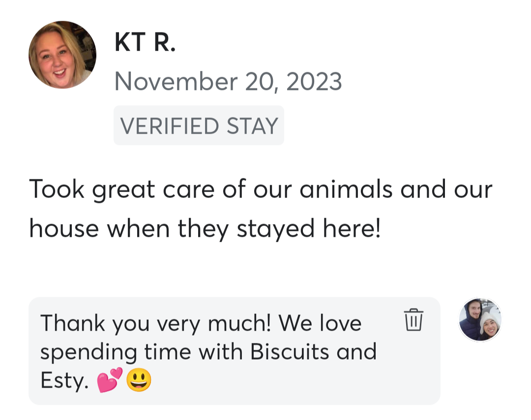Click "spending time with" in the reply
This screenshot has width=531, height=420.
[x=141, y=352]
